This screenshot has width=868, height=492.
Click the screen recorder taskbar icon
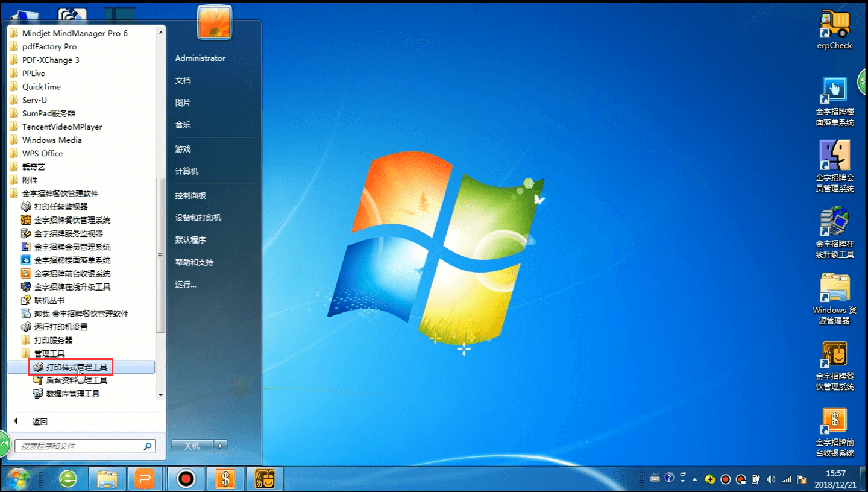pyautogui.click(x=186, y=479)
